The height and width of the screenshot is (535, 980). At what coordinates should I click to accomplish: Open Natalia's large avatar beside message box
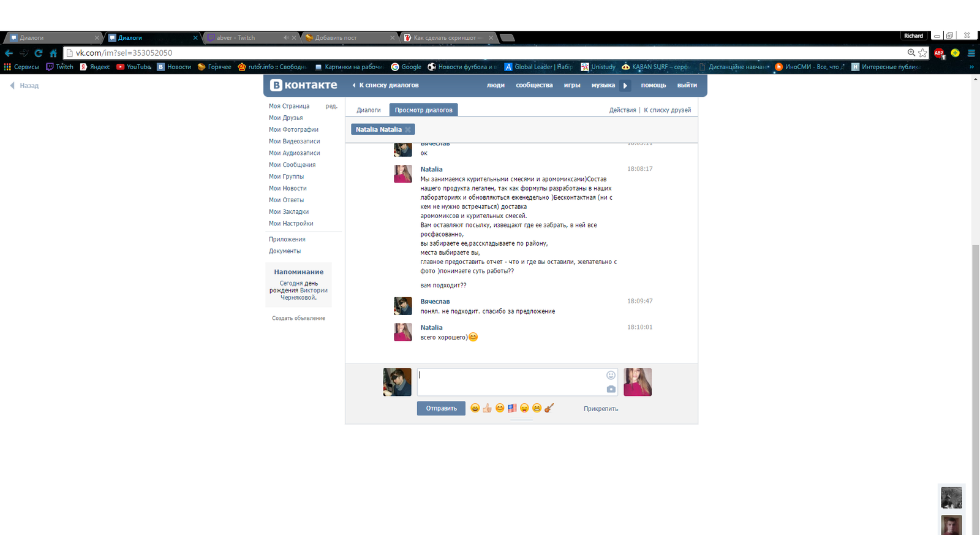[x=638, y=382]
